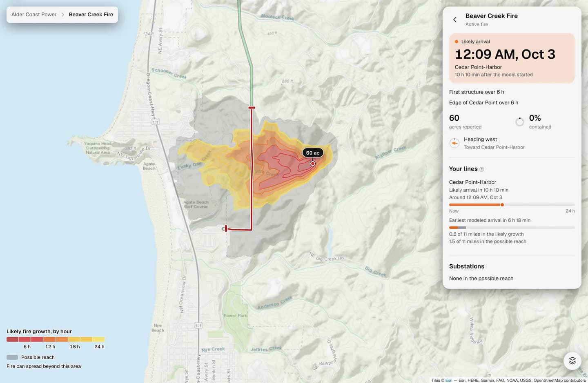Viewport: 588px width, 383px height.
Task: Click the Forest Park map label
Action: (235, 316)
